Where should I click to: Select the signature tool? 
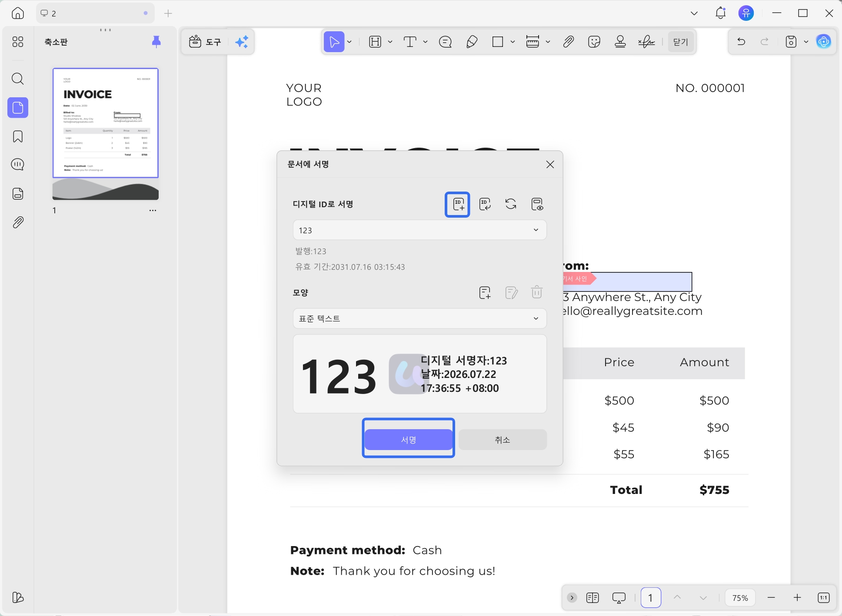(646, 42)
